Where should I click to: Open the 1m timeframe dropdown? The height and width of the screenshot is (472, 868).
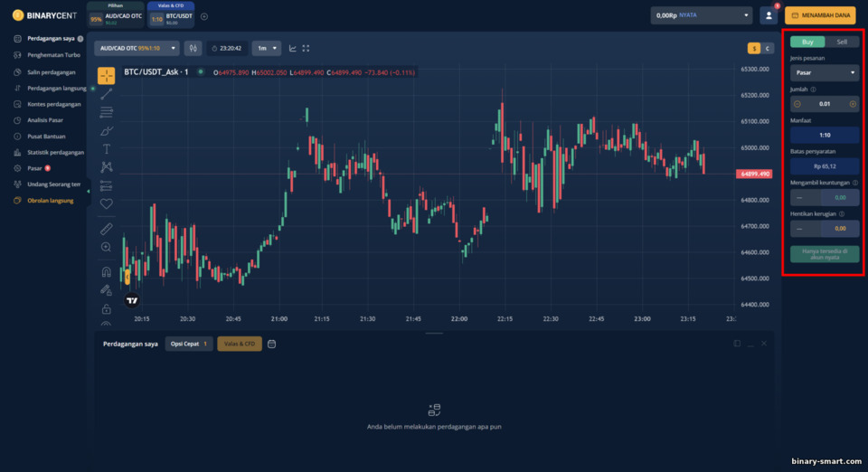266,48
